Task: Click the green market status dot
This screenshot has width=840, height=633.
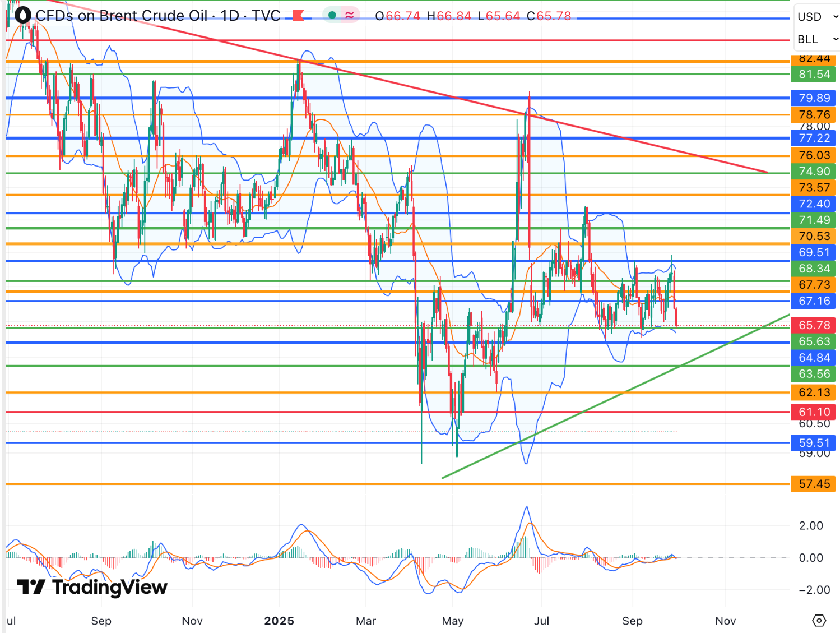Action: (x=332, y=16)
